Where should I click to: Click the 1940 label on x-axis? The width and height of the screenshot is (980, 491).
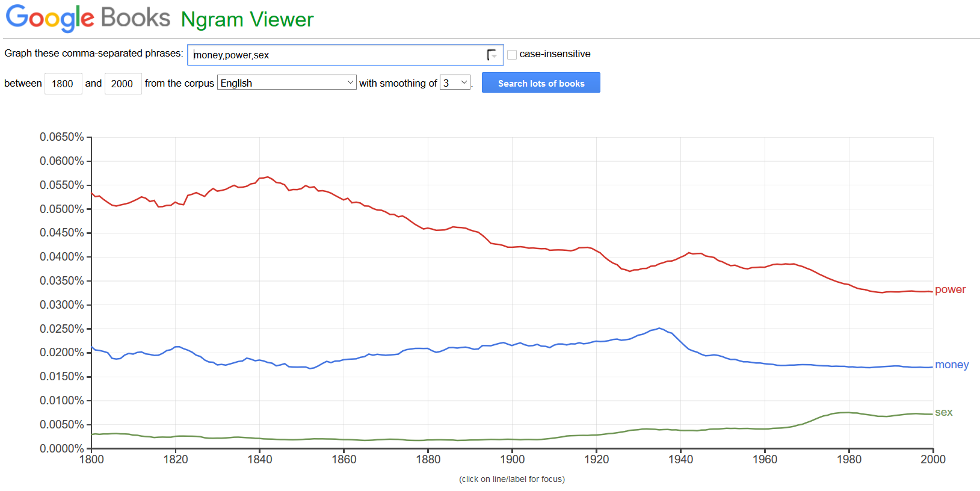(680, 459)
